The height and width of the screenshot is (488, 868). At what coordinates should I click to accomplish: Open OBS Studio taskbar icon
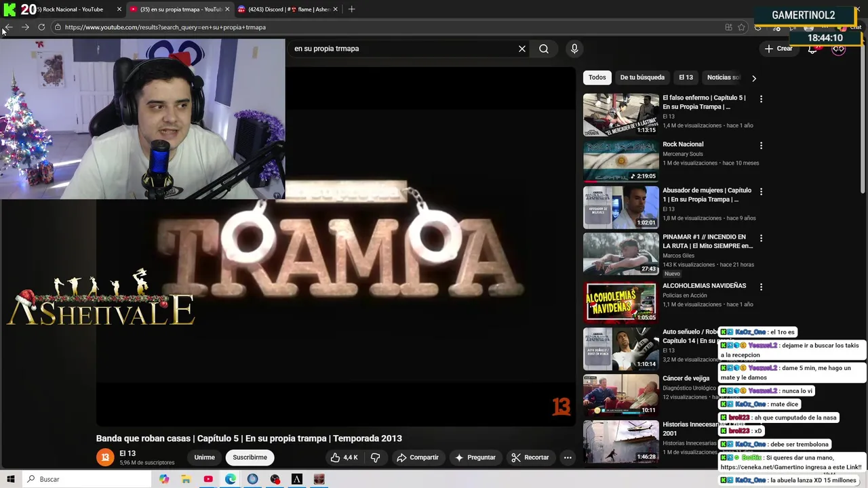[x=275, y=479]
